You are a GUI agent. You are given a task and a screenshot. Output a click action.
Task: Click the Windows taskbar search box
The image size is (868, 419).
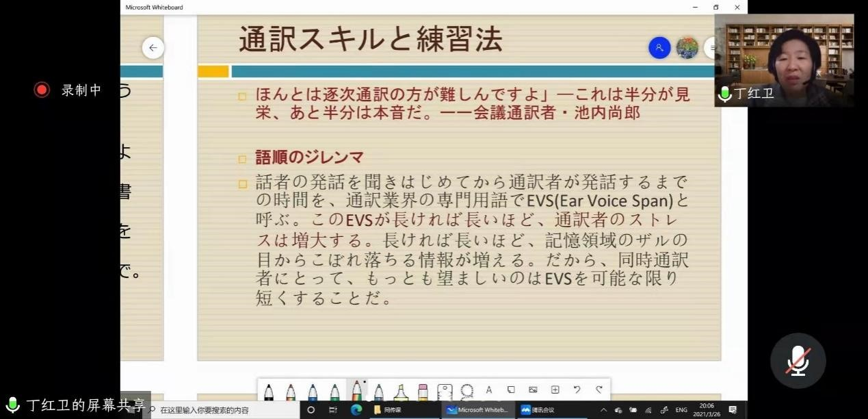pos(219,410)
